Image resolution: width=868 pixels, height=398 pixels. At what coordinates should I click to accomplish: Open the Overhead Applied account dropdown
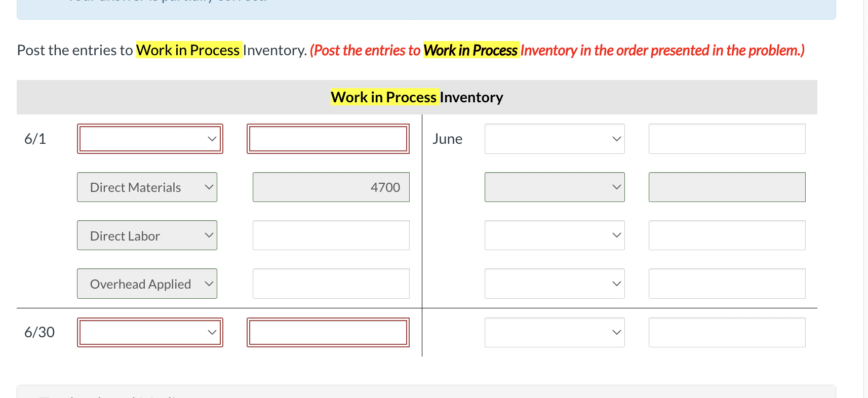click(147, 284)
